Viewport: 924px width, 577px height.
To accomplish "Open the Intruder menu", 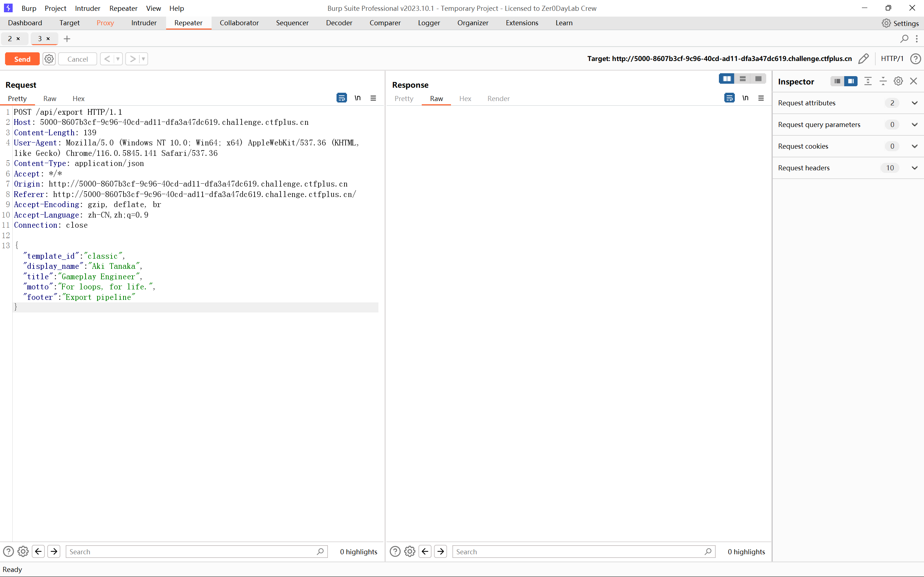I will pos(87,8).
